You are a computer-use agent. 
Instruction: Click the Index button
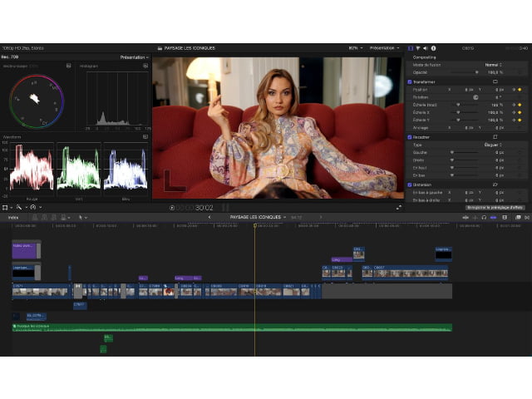[x=13, y=218]
